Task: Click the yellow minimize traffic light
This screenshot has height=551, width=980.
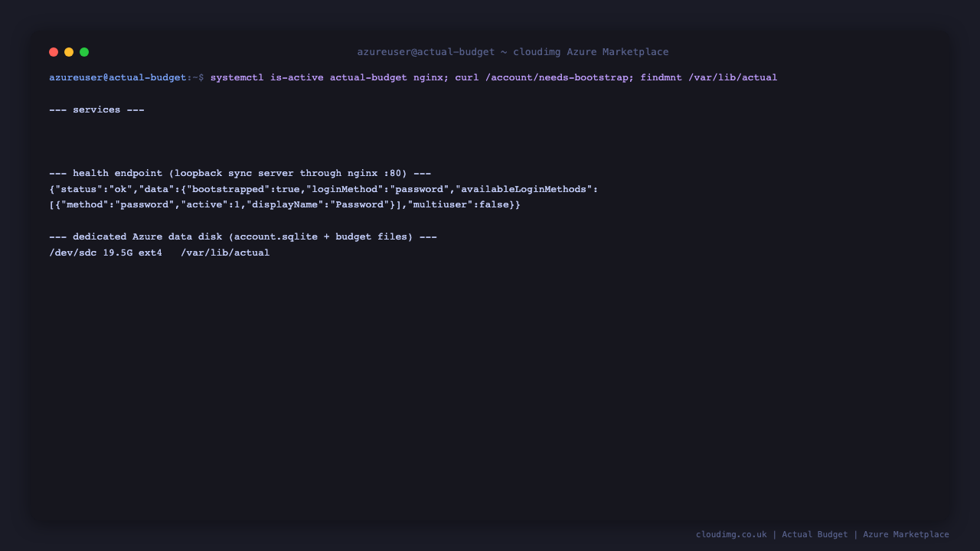Action: (x=69, y=52)
